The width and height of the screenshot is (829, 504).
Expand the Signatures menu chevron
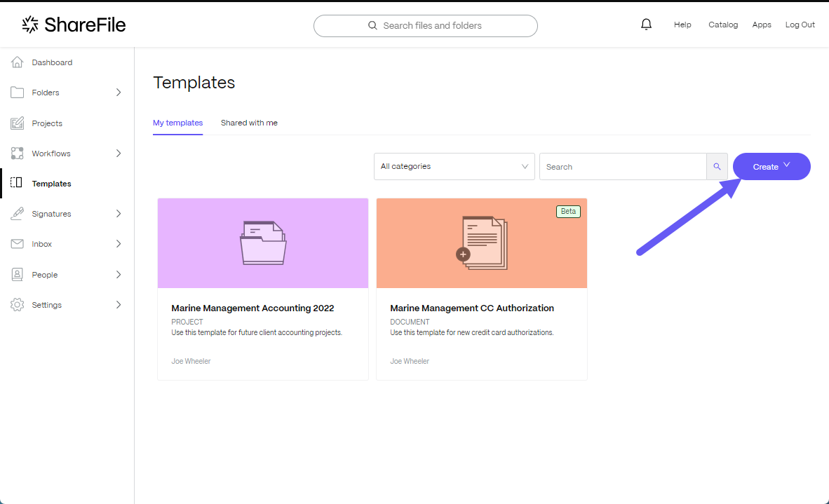click(119, 213)
